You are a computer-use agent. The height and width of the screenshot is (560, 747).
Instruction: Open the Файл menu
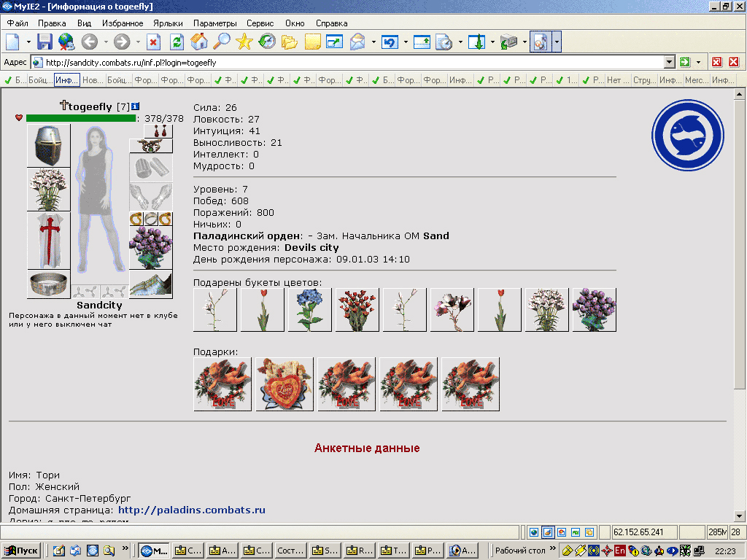click(x=18, y=23)
